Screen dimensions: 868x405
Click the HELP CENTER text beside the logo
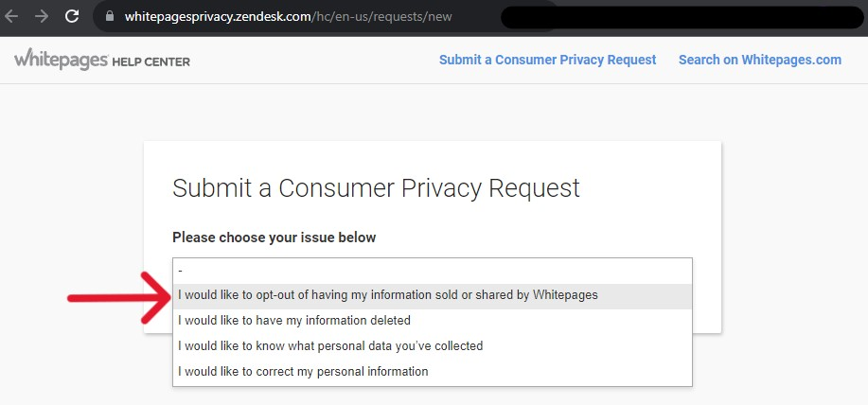tap(151, 62)
